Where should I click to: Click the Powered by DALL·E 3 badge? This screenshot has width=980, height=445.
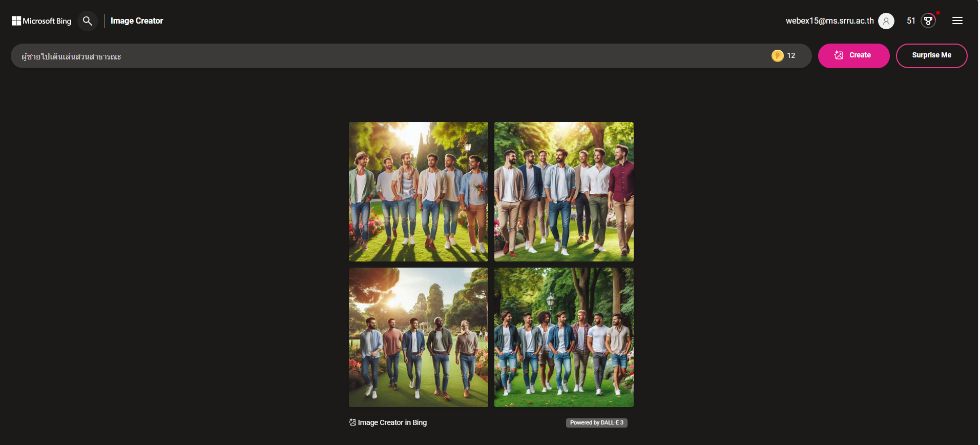click(597, 423)
